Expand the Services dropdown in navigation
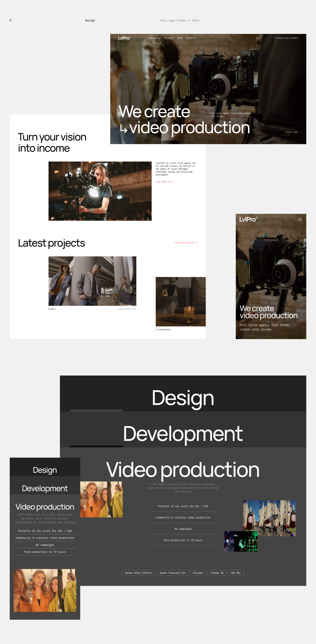The image size is (316, 644). coord(155,38)
